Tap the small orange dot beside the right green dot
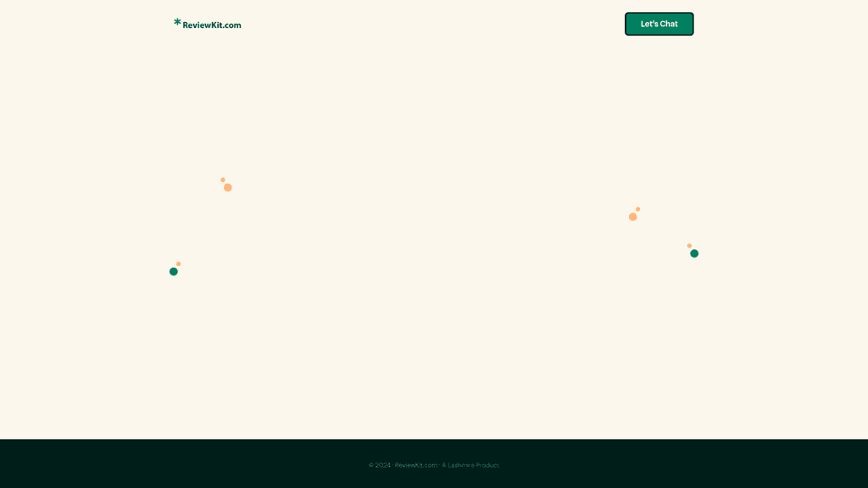This screenshot has height=488, width=868. [689, 246]
